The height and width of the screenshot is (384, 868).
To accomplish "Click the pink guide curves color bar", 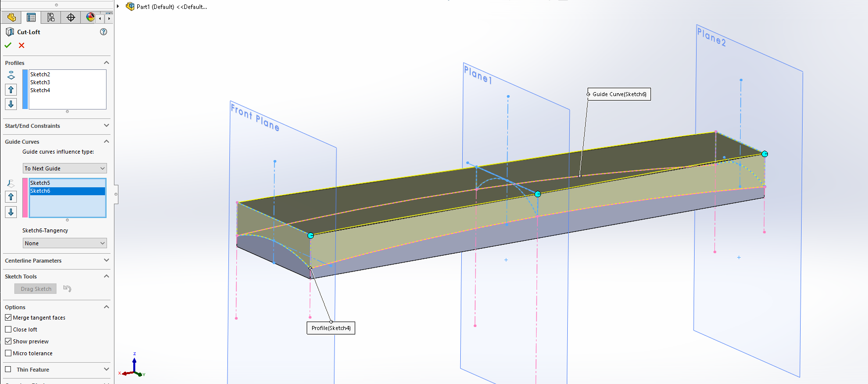I will pos(25,198).
